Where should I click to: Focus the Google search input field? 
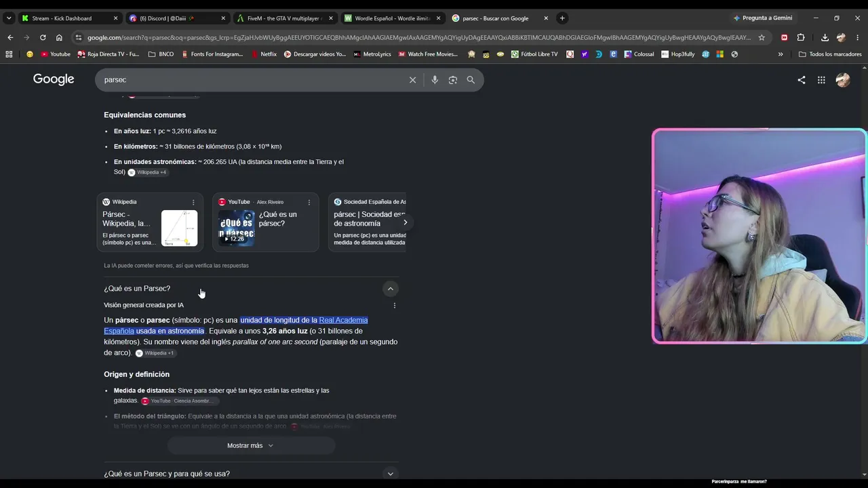pos(251,80)
